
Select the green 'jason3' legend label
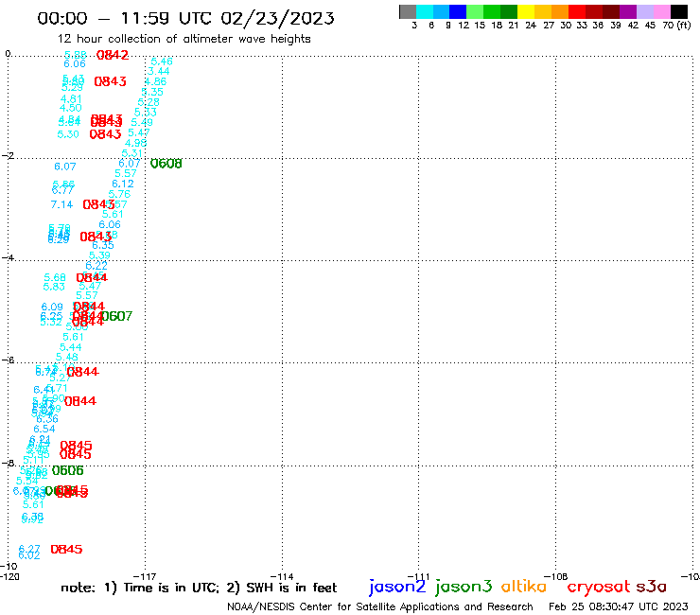pos(464,587)
